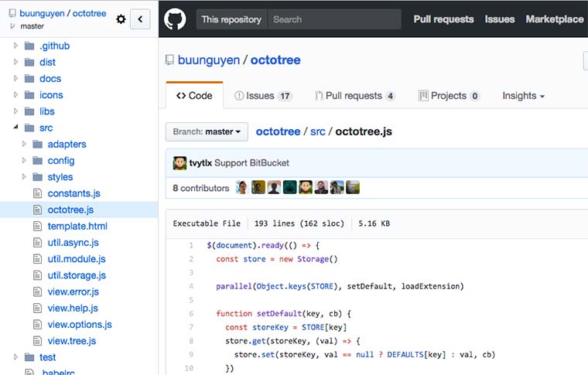Click the tvytlx commit author avatar
This screenshot has width=588, height=375.
pos(179,163)
